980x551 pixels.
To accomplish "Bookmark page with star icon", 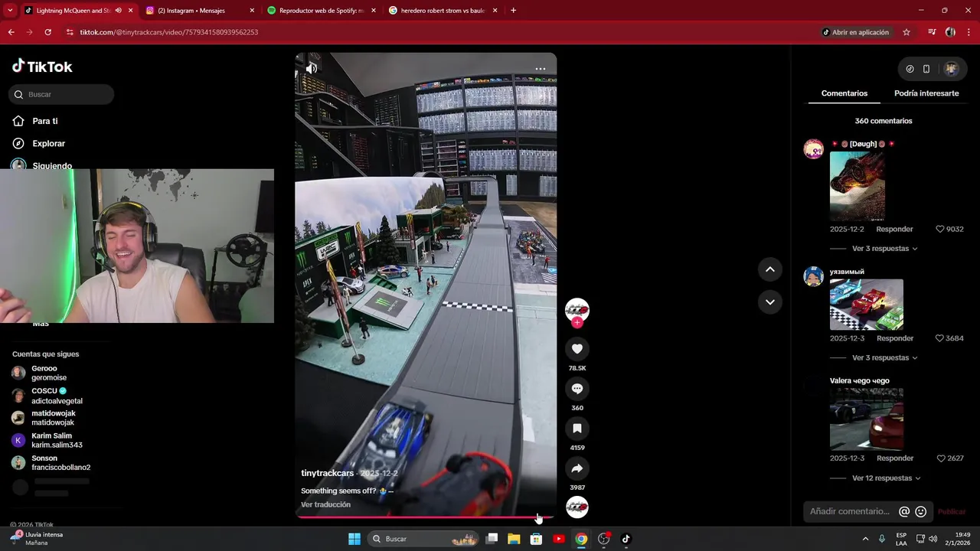I will click(906, 32).
